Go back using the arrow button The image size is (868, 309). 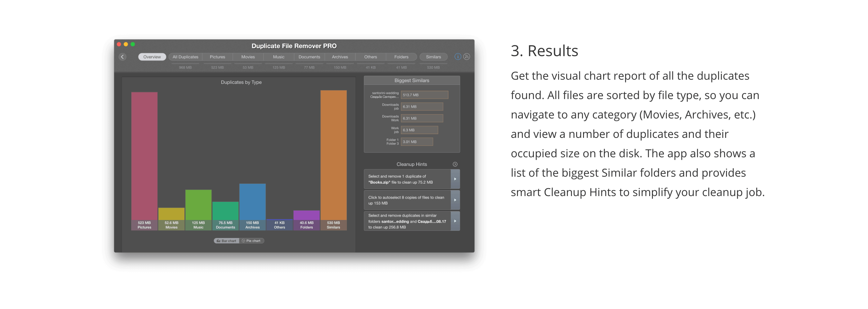pyautogui.click(x=123, y=57)
